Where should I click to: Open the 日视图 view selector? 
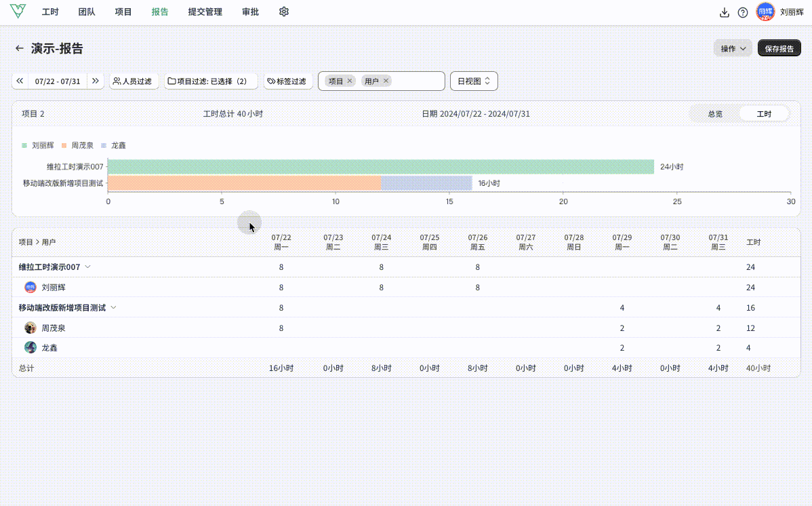coord(474,81)
